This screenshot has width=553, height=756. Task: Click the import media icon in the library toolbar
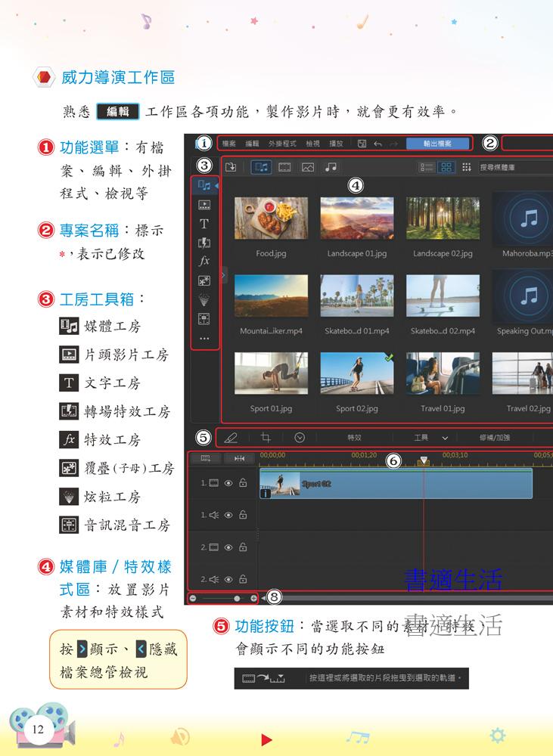point(231,167)
